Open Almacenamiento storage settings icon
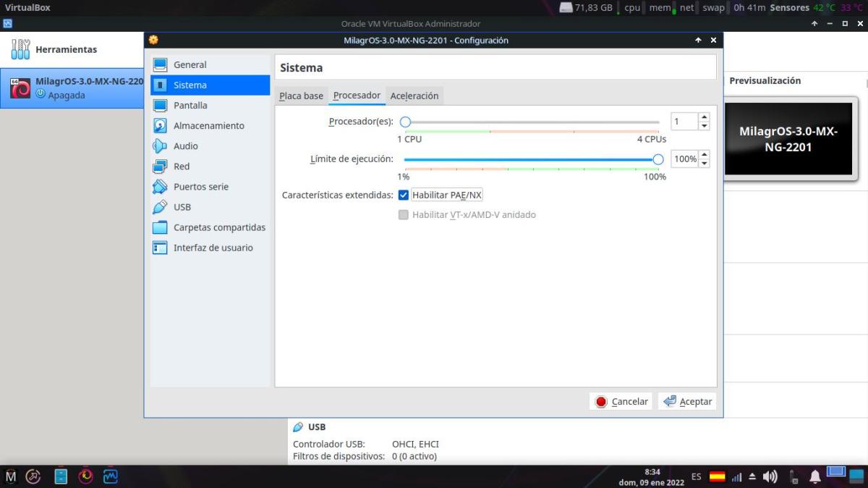 (160, 126)
